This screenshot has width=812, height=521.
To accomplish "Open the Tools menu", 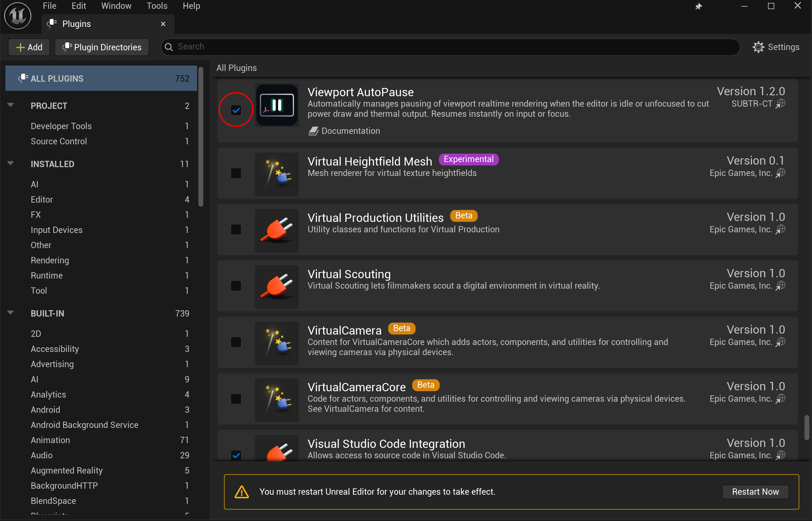I will click(x=157, y=6).
